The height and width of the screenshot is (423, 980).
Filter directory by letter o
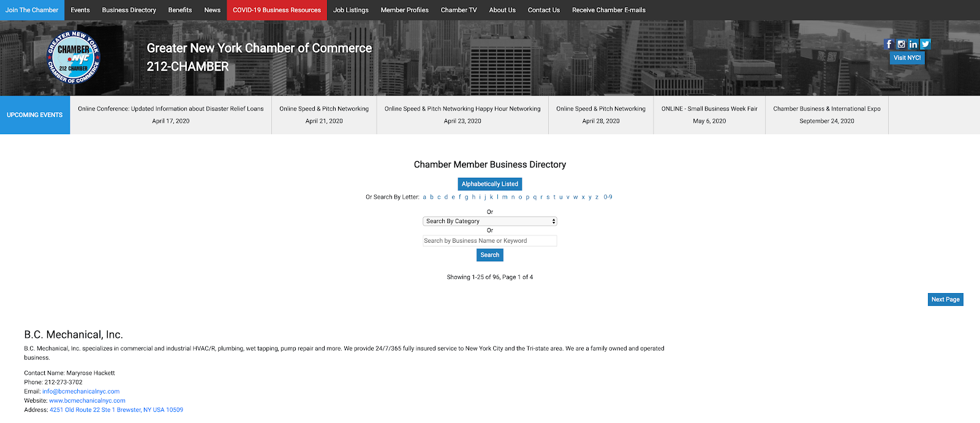[x=520, y=197]
